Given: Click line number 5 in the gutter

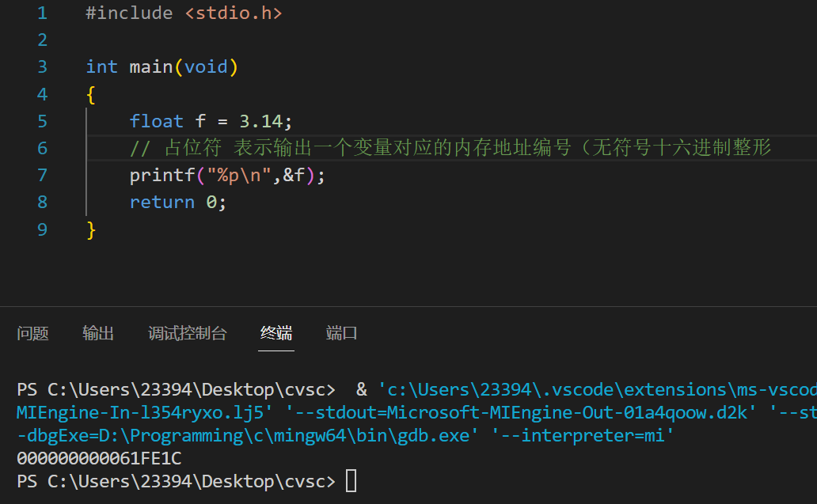Looking at the screenshot, I should 42,120.
